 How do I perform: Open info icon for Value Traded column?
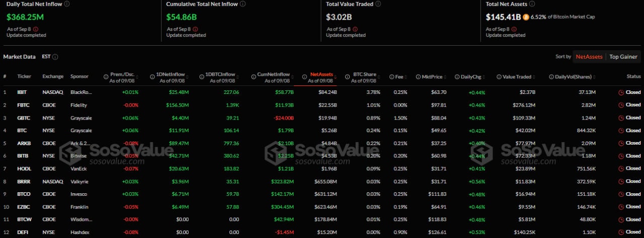tap(499, 77)
